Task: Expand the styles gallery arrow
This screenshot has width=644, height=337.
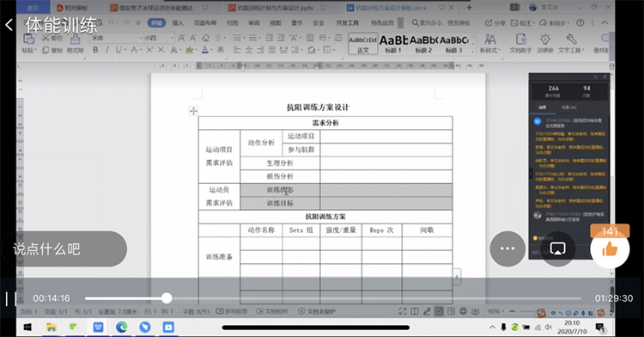Action: (x=472, y=52)
